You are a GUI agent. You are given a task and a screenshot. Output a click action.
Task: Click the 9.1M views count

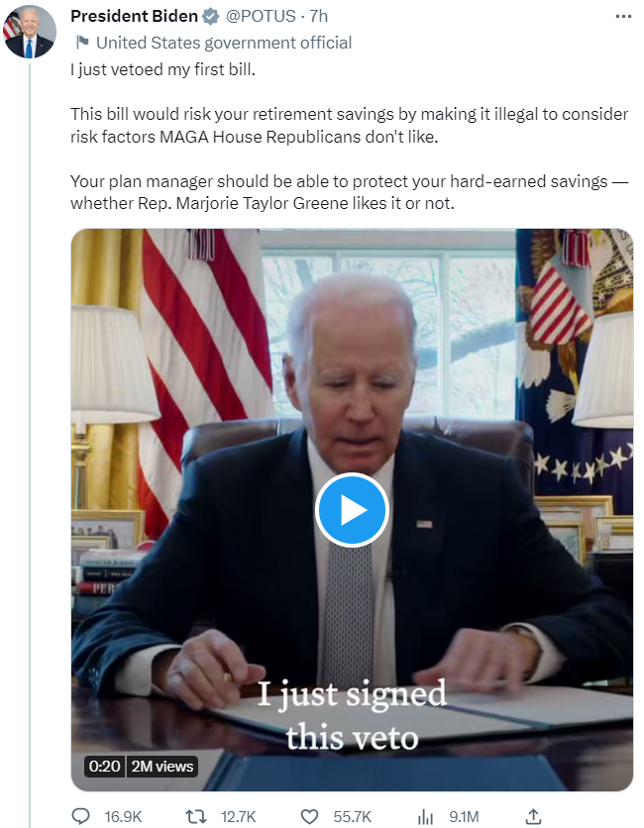click(464, 817)
